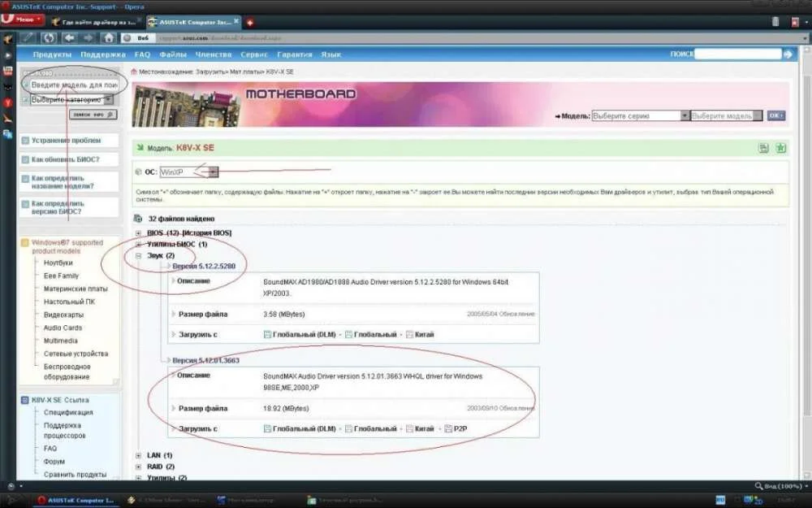Click the OK button beside model selection
Viewport: 812px width, 508px height.
pos(775,115)
